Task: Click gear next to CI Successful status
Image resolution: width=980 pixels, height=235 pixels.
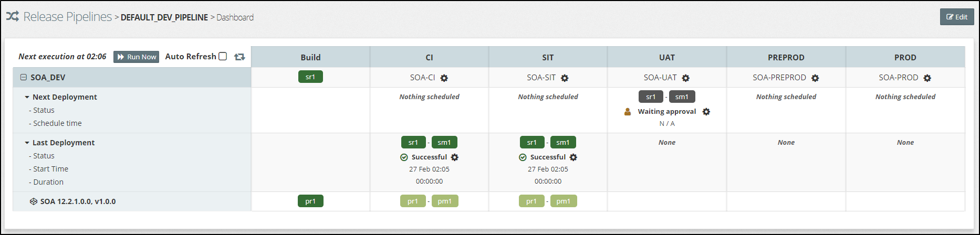Action: [455, 157]
